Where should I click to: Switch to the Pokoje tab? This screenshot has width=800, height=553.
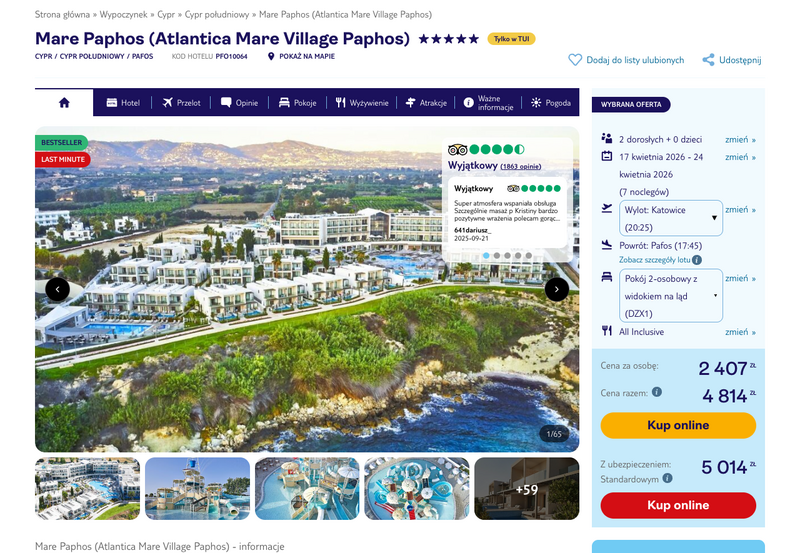click(297, 103)
